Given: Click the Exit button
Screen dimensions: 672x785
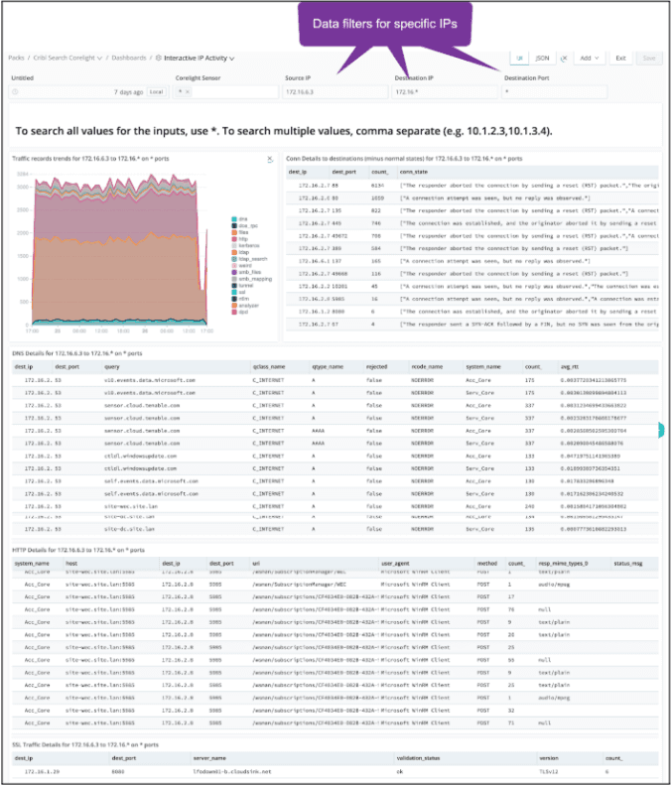Looking at the screenshot, I should [621, 59].
